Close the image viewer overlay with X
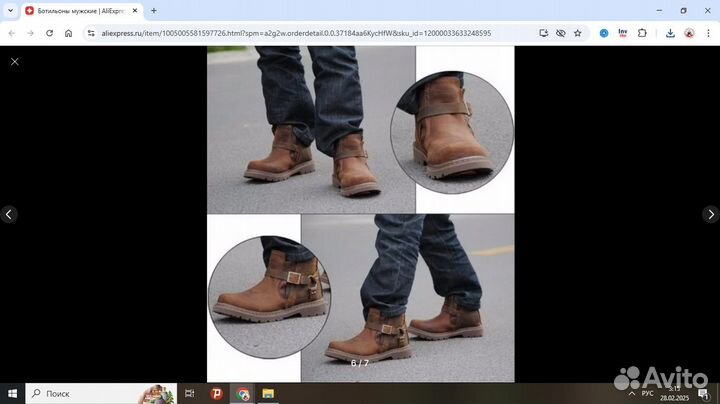The image size is (720, 404). click(x=14, y=62)
